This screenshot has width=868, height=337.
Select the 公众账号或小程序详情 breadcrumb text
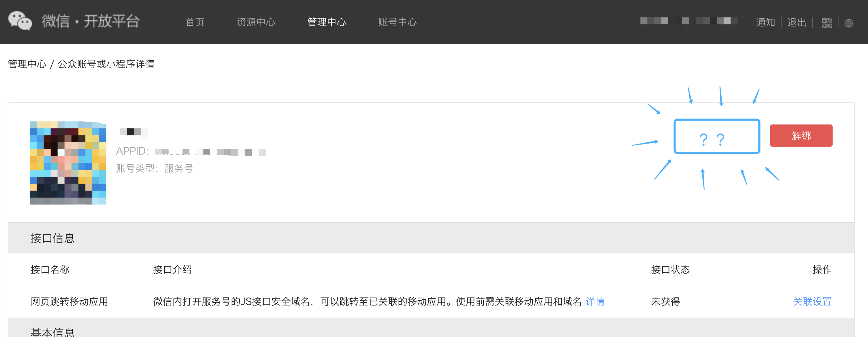coord(106,64)
